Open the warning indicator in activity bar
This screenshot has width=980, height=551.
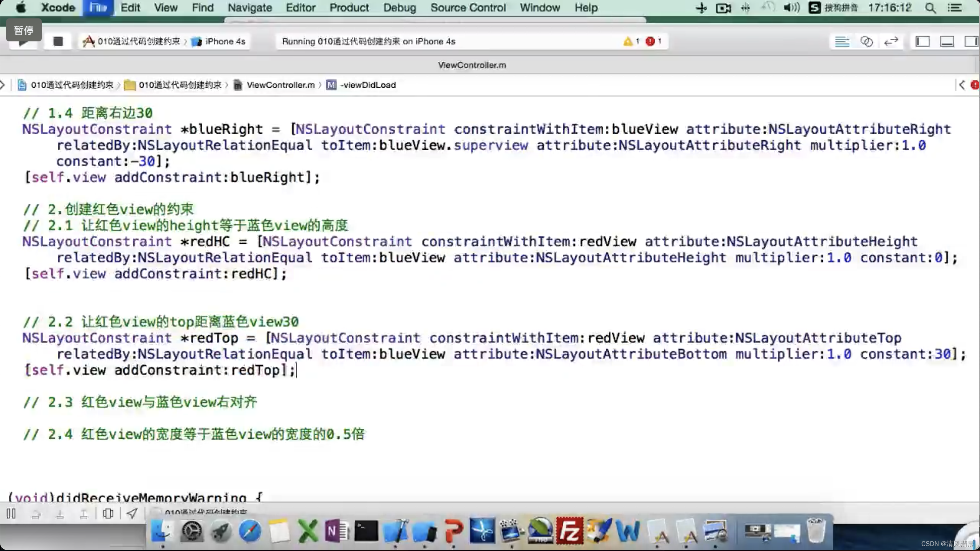pos(628,41)
